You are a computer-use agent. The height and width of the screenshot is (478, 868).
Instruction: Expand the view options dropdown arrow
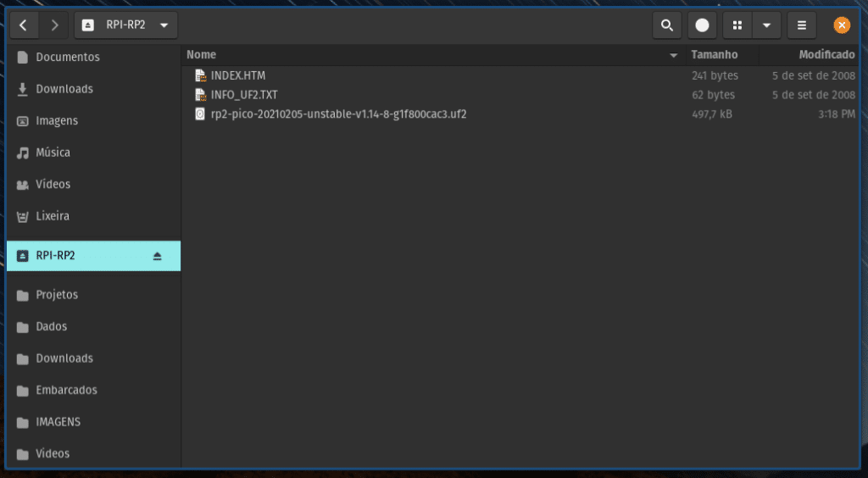[x=766, y=25]
